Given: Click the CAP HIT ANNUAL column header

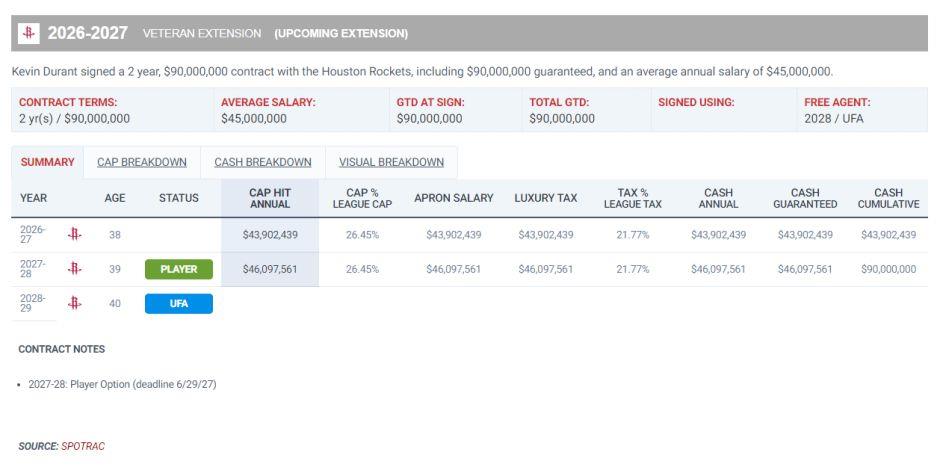Looking at the screenshot, I should [x=270, y=198].
